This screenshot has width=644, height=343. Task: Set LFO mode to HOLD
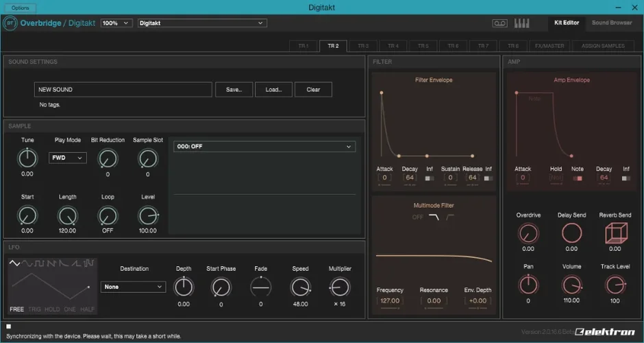[x=52, y=309]
